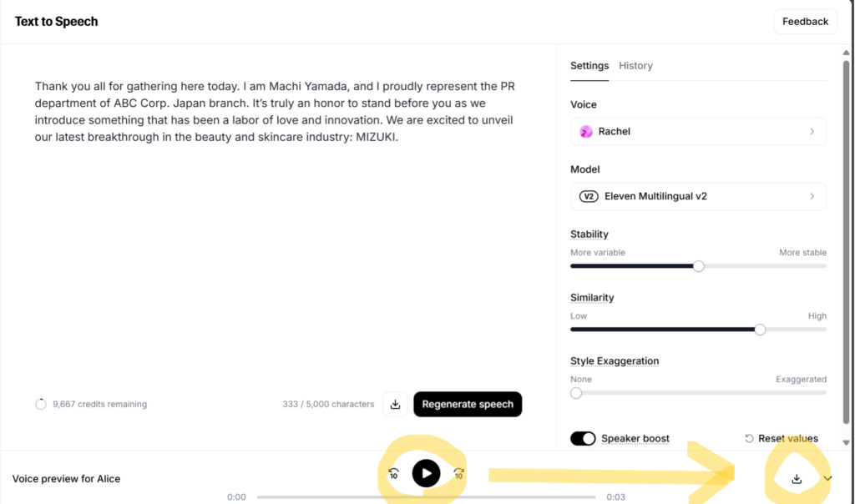Screen dimensions: 855x504
Task: Play the voice preview audio
Action: click(426, 474)
